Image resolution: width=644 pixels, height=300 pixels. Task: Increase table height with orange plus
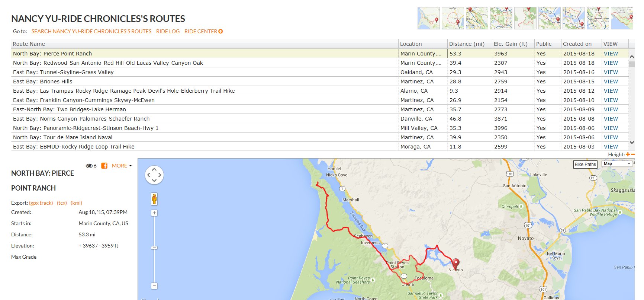click(628, 154)
